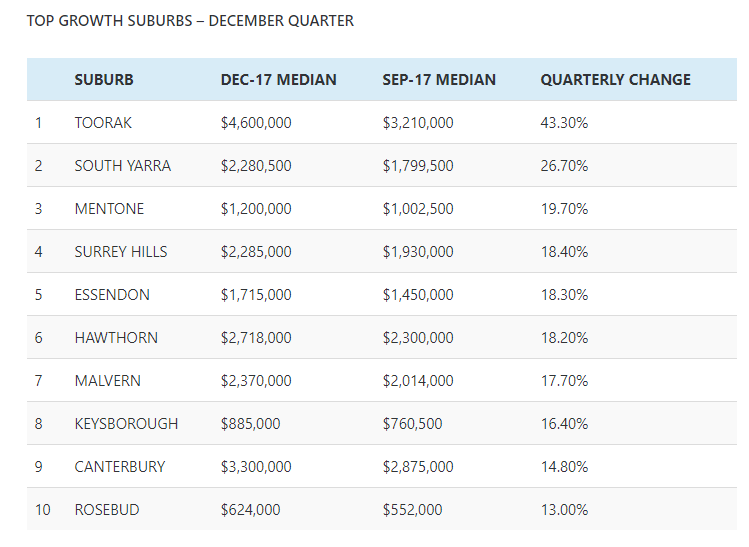Select the TOORAK suburb cell

(x=103, y=123)
